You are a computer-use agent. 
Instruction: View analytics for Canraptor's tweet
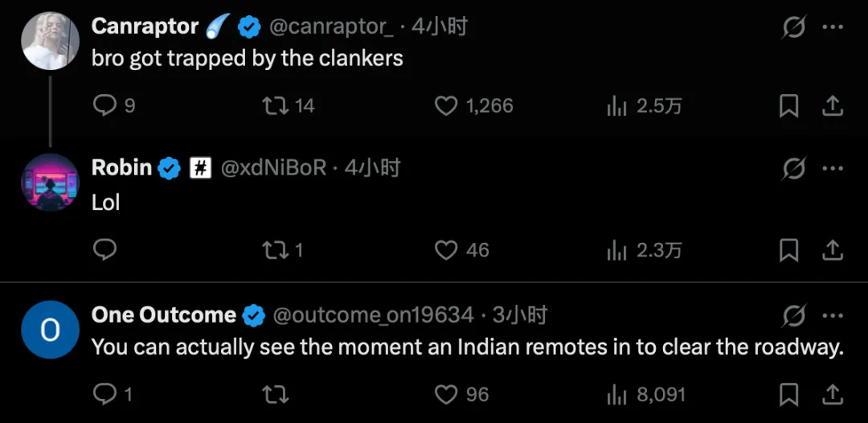[x=616, y=105]
